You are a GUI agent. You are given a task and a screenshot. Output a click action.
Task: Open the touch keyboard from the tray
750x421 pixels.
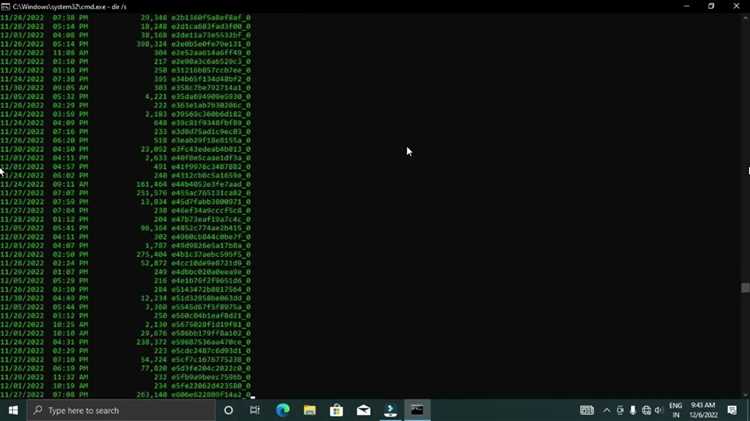[587, 410]
